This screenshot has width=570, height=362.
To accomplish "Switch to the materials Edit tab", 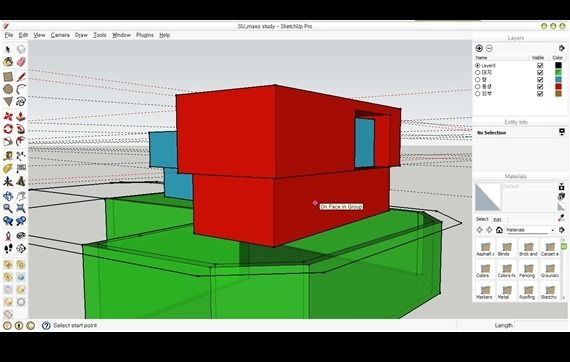I will (x=497, y=220).
